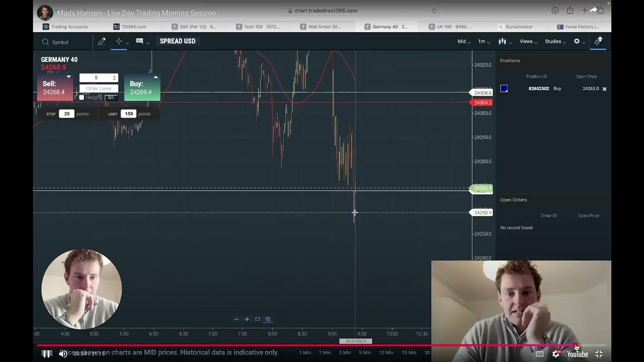Click the Sell 24268.4 button
The image size is (644, 362).
point(55,88)
